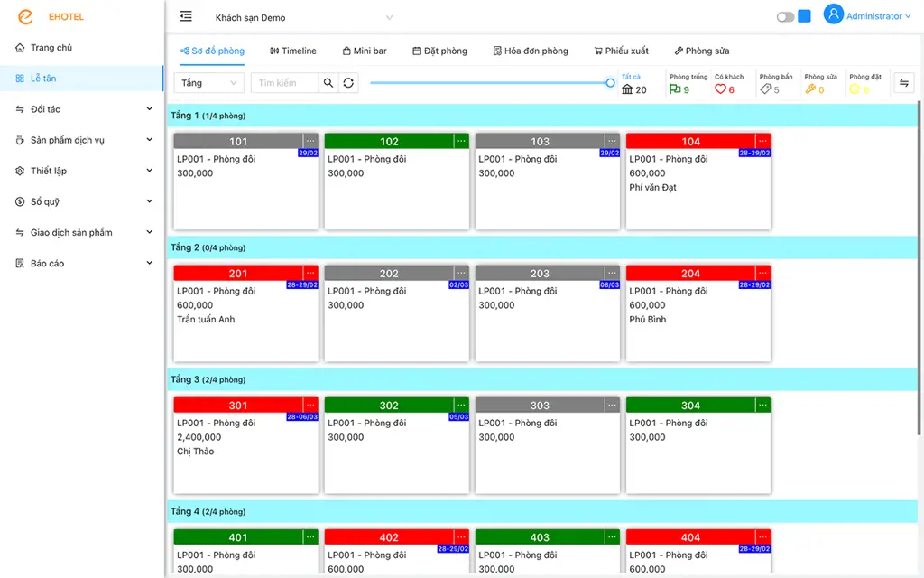Screen dimensions: 924x578
Task: Click the 28-06/03 date badge on room 301
Action: [302, 417]
